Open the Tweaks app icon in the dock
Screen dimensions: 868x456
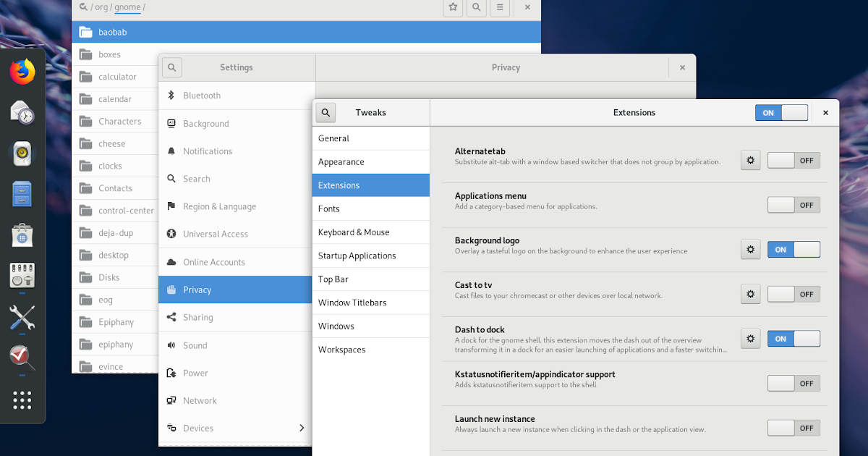coord(22,276)
